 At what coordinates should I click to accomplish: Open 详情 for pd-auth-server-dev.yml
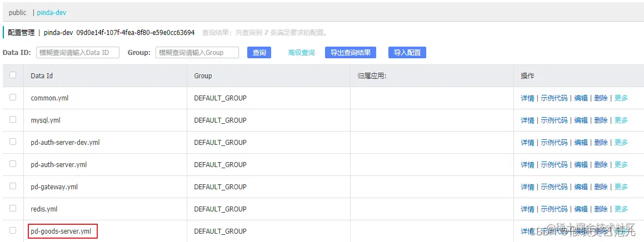pos(527,142)
